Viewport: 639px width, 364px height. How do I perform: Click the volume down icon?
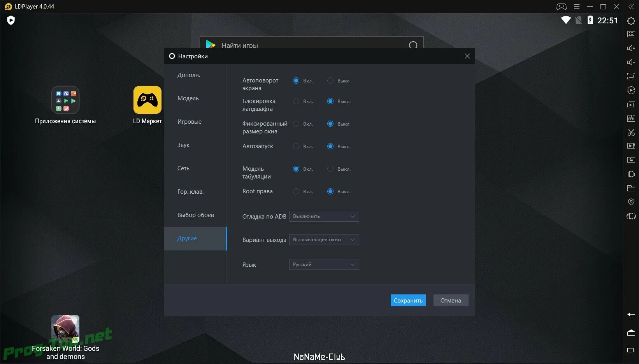(x=631, y=62)
